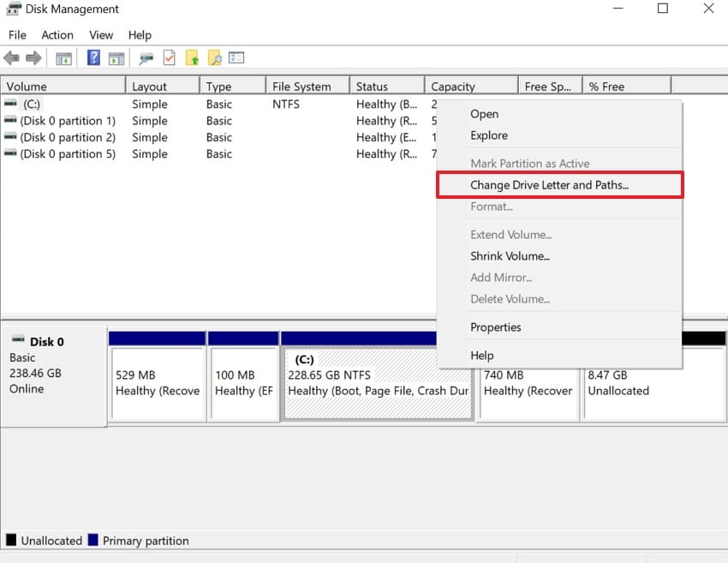Image resolution: width=728 pixels, height=563 pixels.
Task: Open the View menu
Action: tap(101, 35)
